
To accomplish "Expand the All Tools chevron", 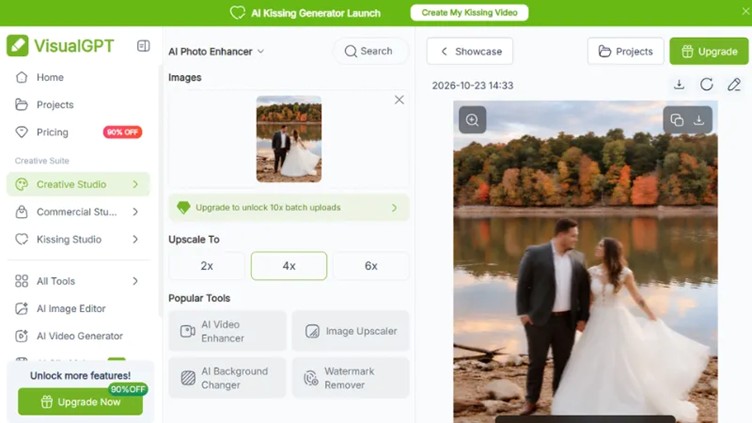I will coord(135,281).
